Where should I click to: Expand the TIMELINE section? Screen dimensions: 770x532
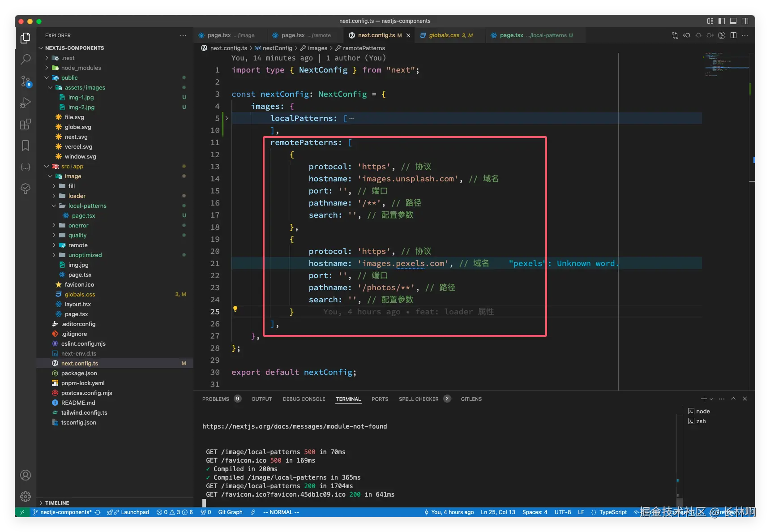coord(57,503)
